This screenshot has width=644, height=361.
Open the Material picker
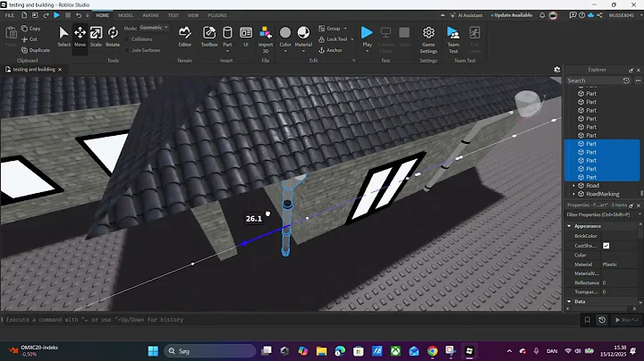[303, 36]
